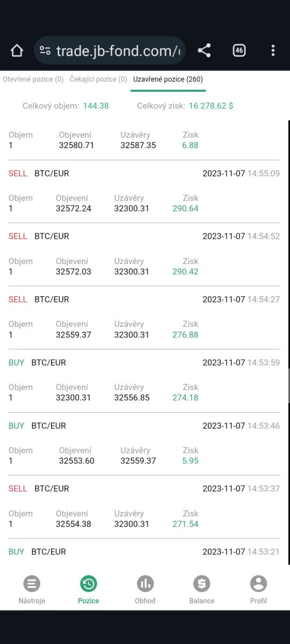Tap the browser home icon
The image size is (290, 644).
(17, 51)
